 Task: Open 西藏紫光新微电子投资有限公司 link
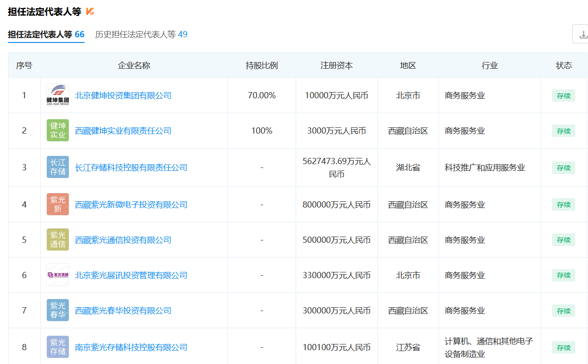[131, 205]
